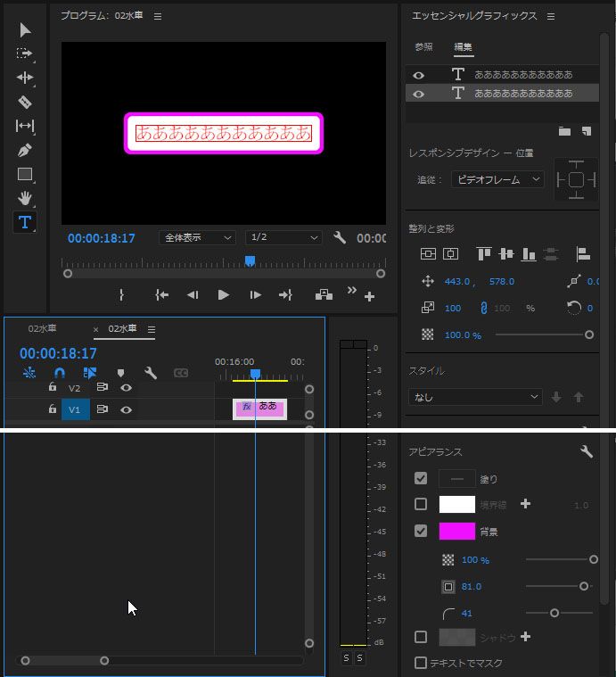This screenshot has height=677, width=616.
Task: Toggle insert sequences as nests icon
Action: pos(29,373)
